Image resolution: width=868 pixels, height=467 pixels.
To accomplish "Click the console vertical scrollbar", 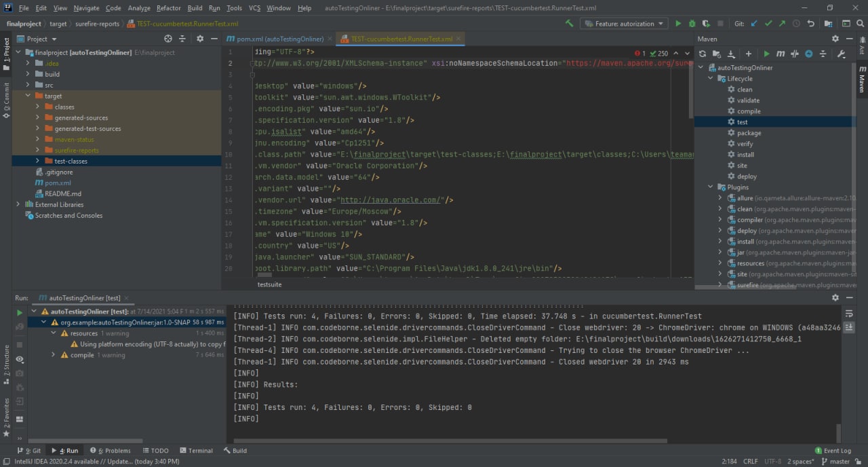I will coord(838,432).
